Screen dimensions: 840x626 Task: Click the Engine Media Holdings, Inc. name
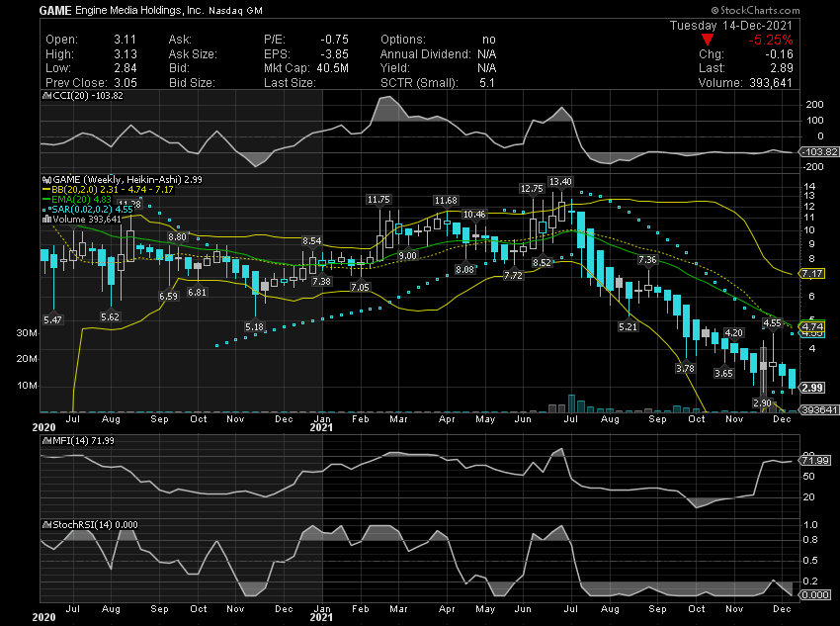point(139,10)
